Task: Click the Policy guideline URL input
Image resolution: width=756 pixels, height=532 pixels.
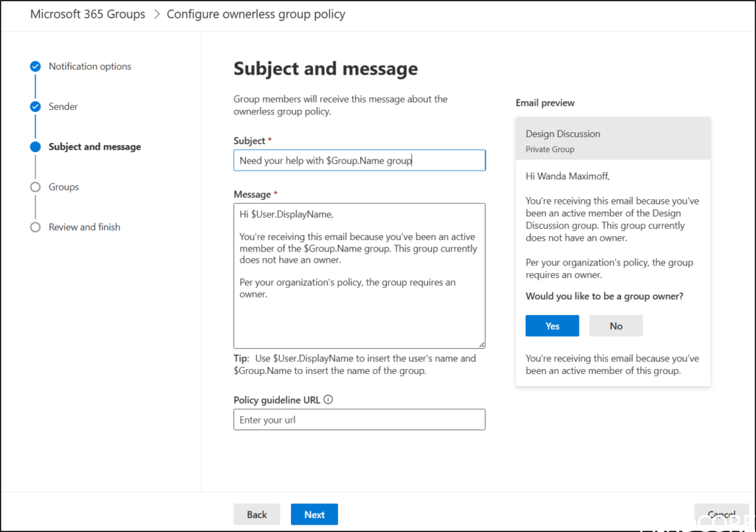Action: point(359,420)
